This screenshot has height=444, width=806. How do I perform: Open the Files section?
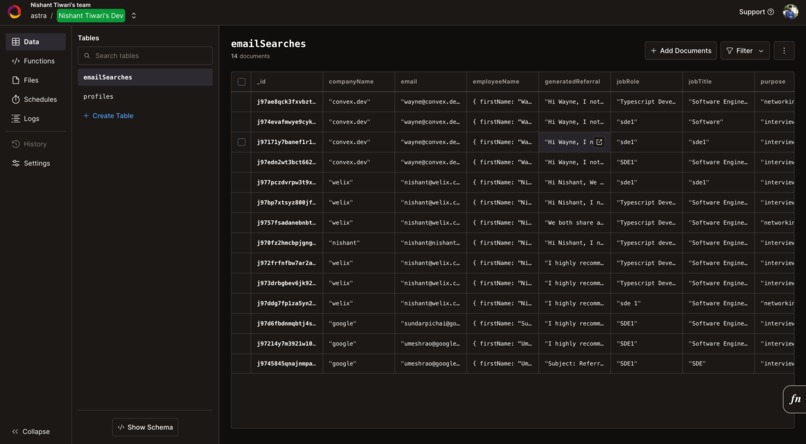35,80
